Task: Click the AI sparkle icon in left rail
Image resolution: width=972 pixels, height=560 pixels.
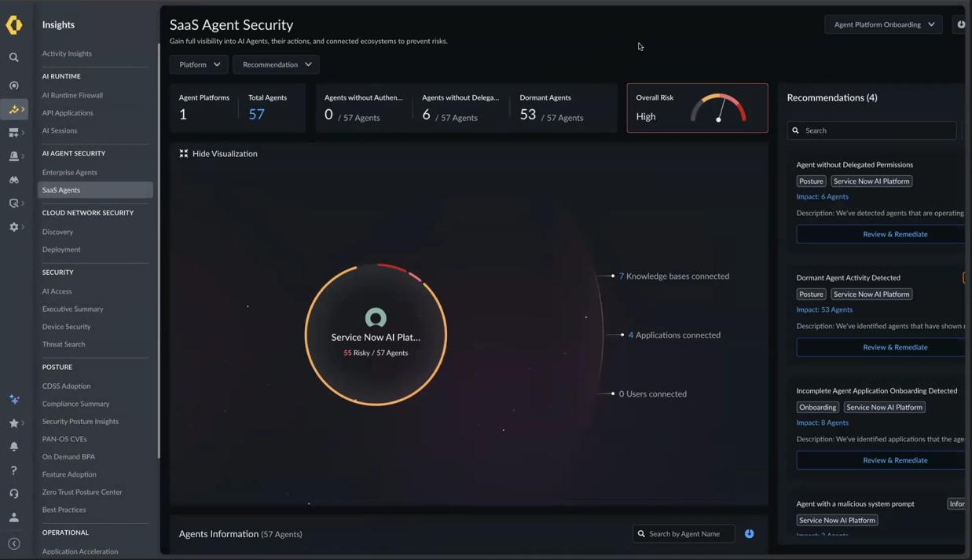Action: pyautogui.click(x=14, y=399)
